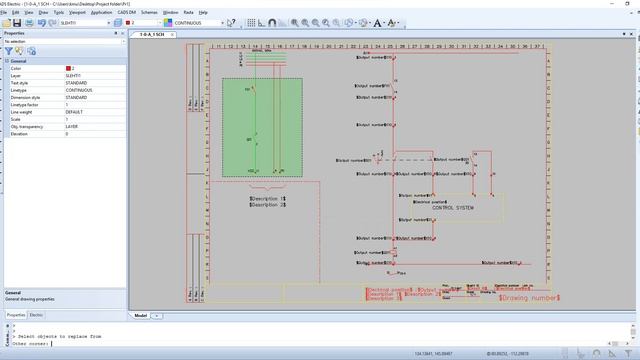Switch to the Electric panel tab

tap(36, 315)
